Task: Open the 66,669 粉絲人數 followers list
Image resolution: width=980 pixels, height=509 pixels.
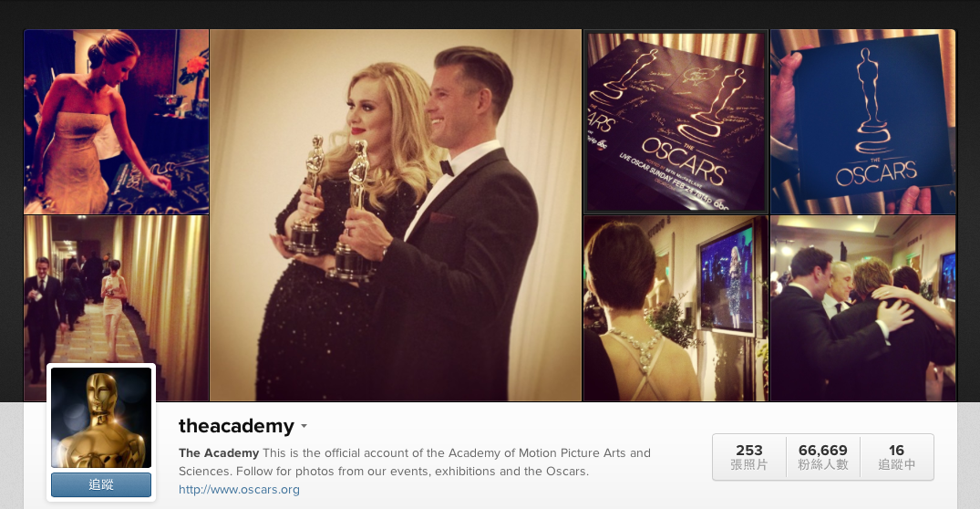Action: click(822, 457)
